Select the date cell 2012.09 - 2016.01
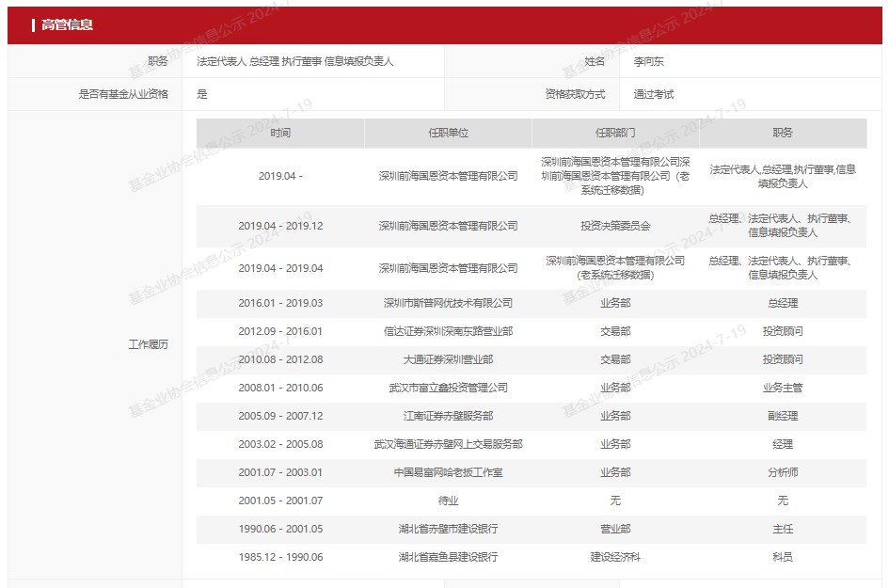This screenshot has width=889, height=588. click(x=280, y=331)
